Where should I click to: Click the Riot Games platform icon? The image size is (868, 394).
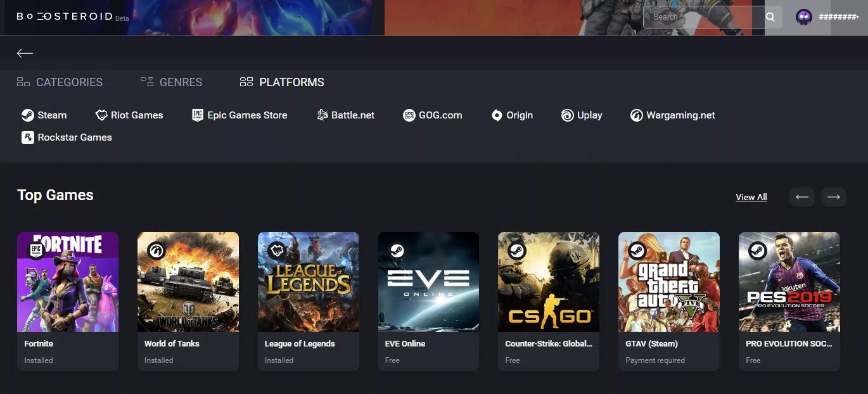tap(101, 115)
